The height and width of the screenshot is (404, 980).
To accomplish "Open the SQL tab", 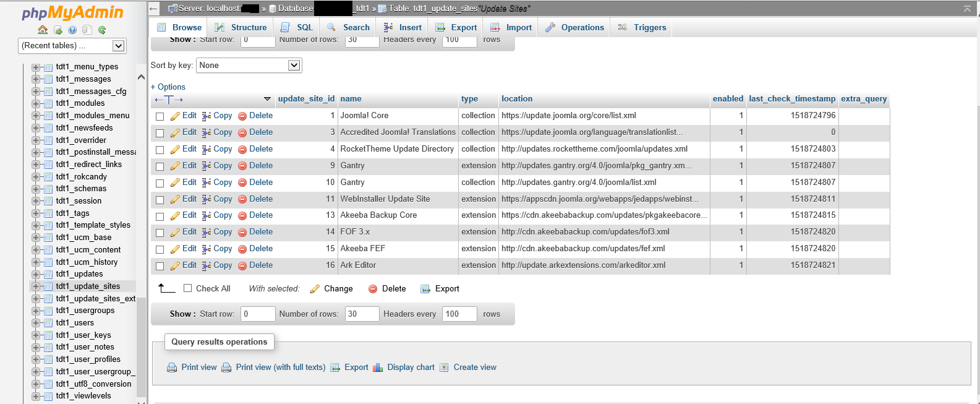I will pos(297,27).
